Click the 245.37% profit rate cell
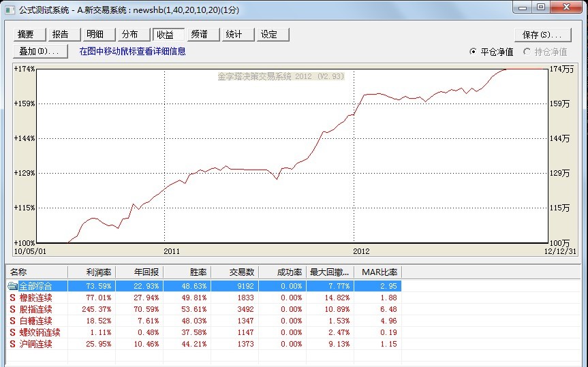 [96, 309]
